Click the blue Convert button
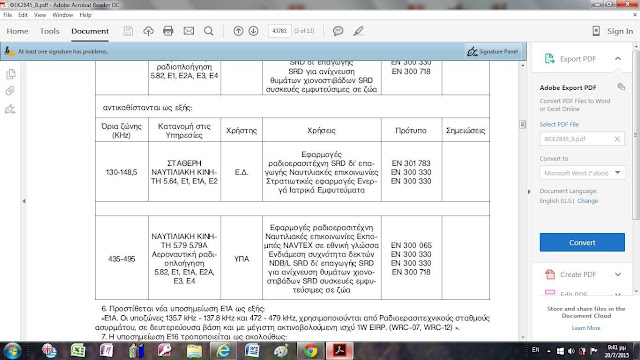640x360 pixels. click(582, 242)
